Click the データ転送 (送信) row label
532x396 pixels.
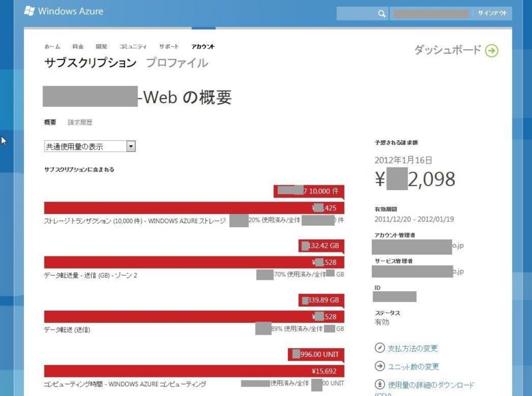pos(67,330)
